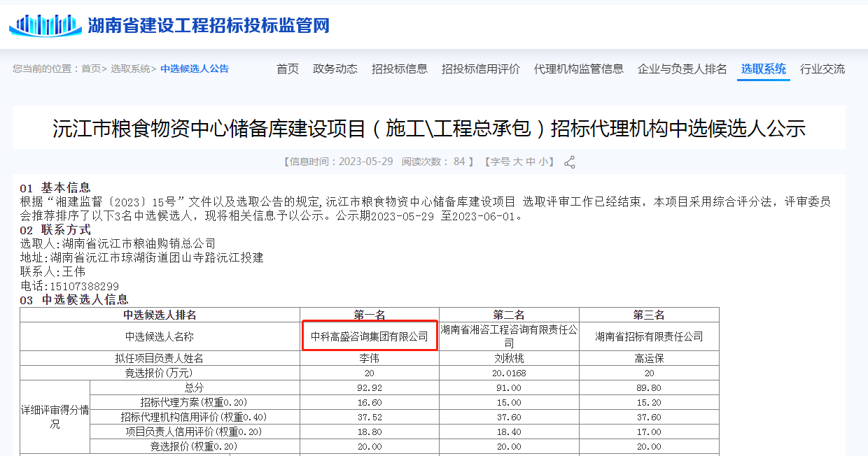Click the 第三名 column header
The image size is (868, 456).
point(649,315)
